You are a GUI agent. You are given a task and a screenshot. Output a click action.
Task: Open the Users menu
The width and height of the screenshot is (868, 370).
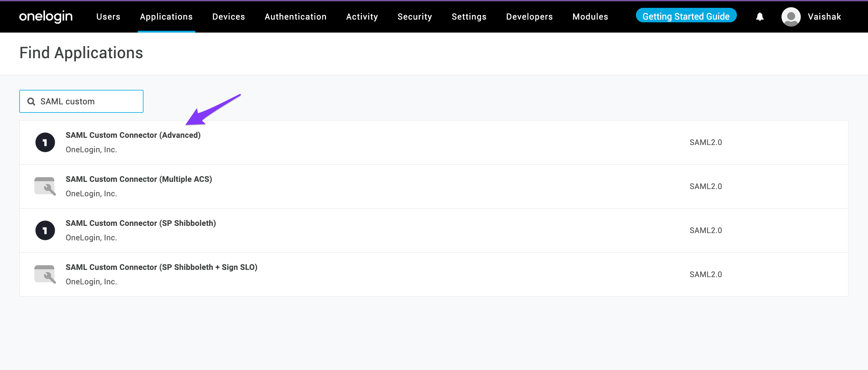[108, 17]
